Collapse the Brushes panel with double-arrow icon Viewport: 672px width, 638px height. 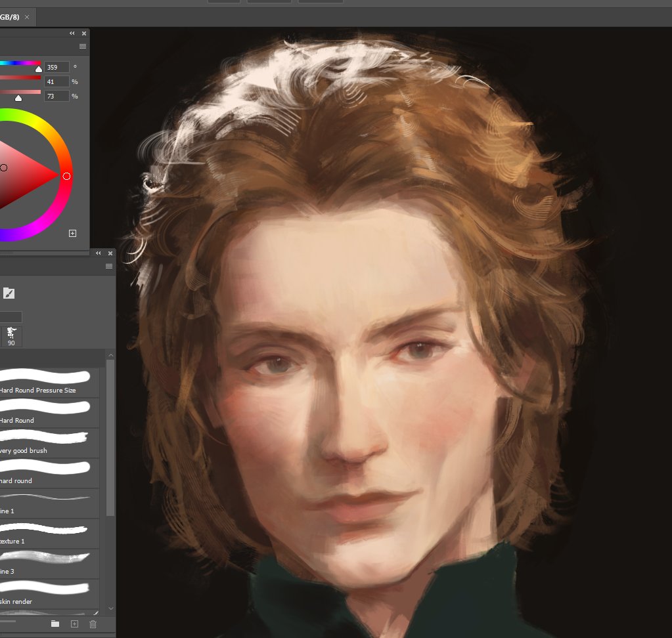pyautogui.click(x=98, y=253)
